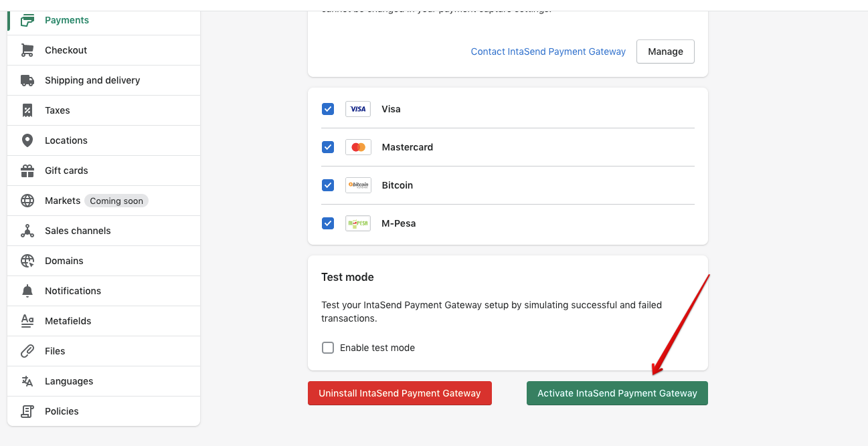Viewport: 868px width, 446px height.
Task: Click the Mastercard logo
Action: 358,147
